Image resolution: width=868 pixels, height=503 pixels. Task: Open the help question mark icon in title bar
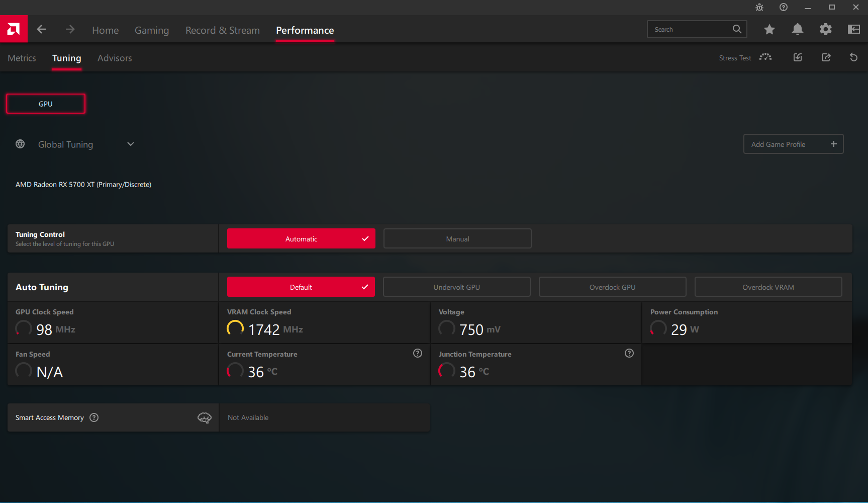point(784,7)
